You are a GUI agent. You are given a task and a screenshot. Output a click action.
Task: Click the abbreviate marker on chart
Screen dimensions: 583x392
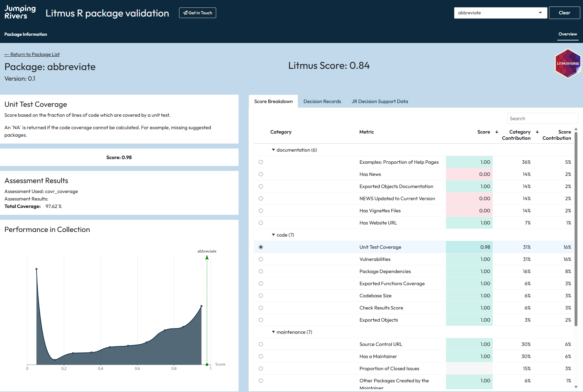(x=207, y=364)
